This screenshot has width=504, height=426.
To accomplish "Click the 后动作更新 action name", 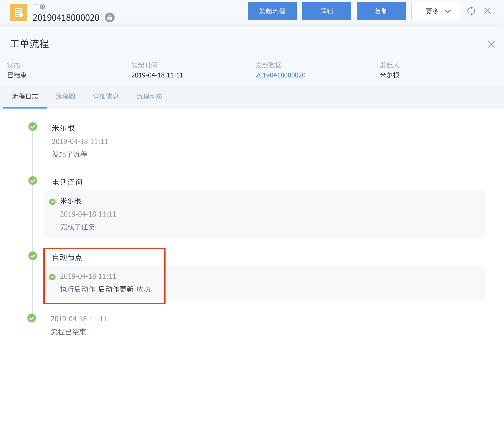I will pos(116,289).
